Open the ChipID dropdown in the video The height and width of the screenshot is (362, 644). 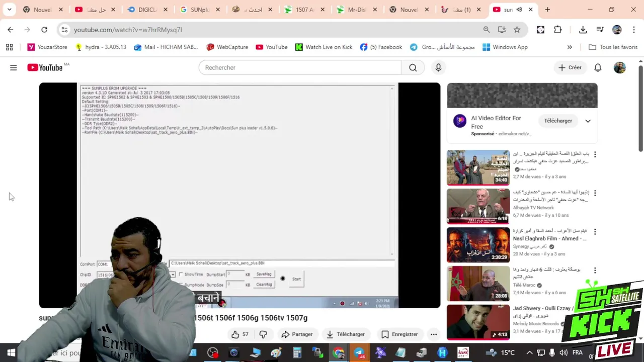click(173, 275)
